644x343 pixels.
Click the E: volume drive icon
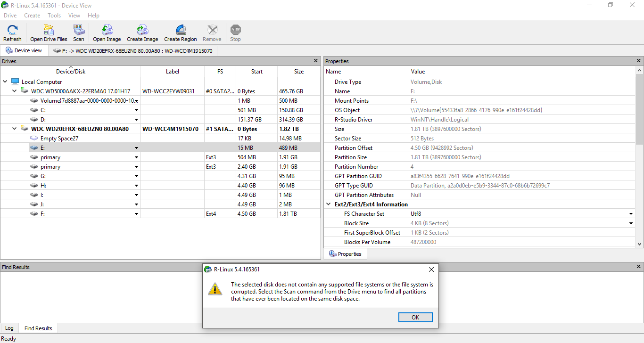(x=34, y=147)
